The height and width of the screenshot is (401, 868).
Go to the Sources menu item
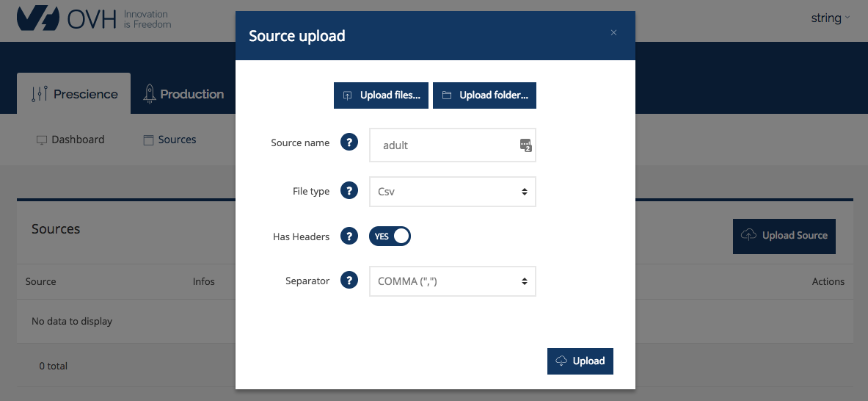click(x=169, y=140)
